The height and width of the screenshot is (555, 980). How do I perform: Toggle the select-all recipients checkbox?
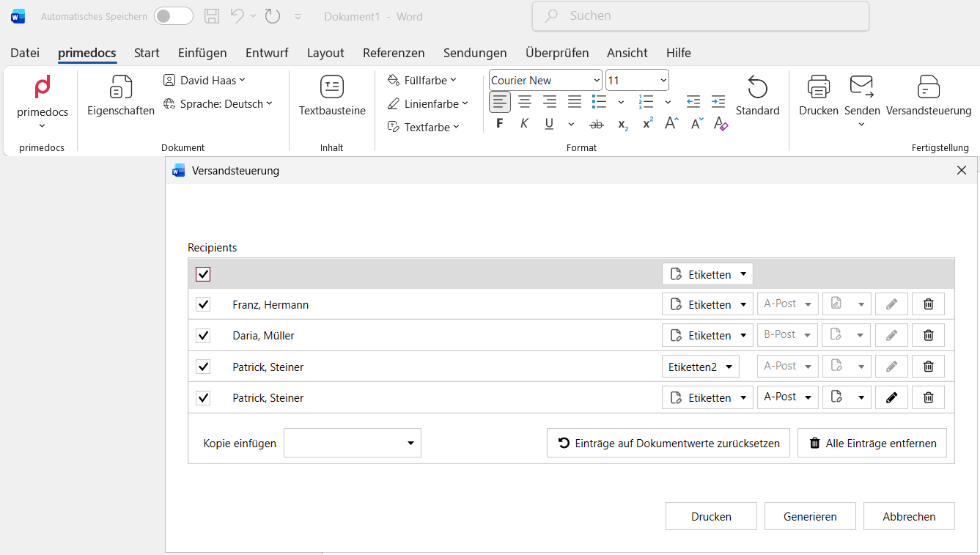pos(203,274)
